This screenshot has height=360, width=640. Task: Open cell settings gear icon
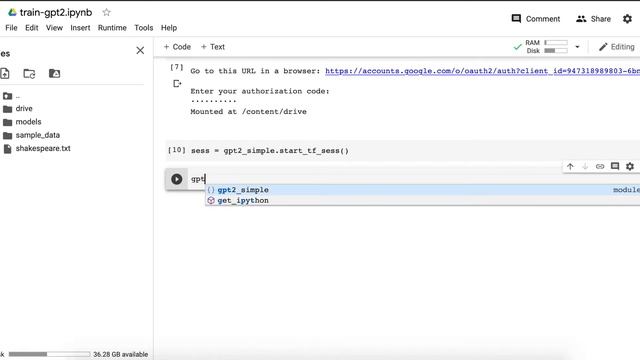[630, 167]
